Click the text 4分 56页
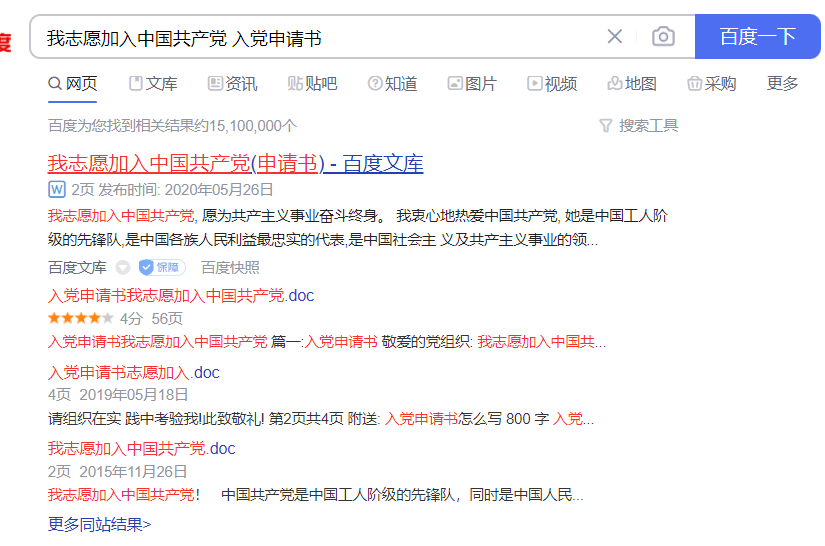This screenshot has height=546, width=825. point(151,318)
